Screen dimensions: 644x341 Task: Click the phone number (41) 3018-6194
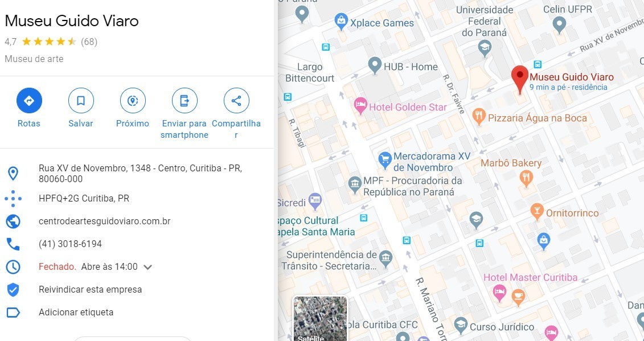pos(70,244)
